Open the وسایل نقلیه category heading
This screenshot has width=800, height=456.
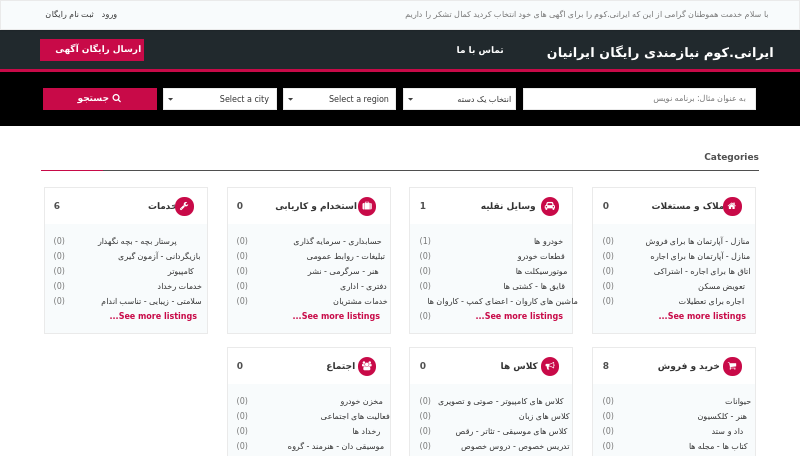(x=508, y=206)
